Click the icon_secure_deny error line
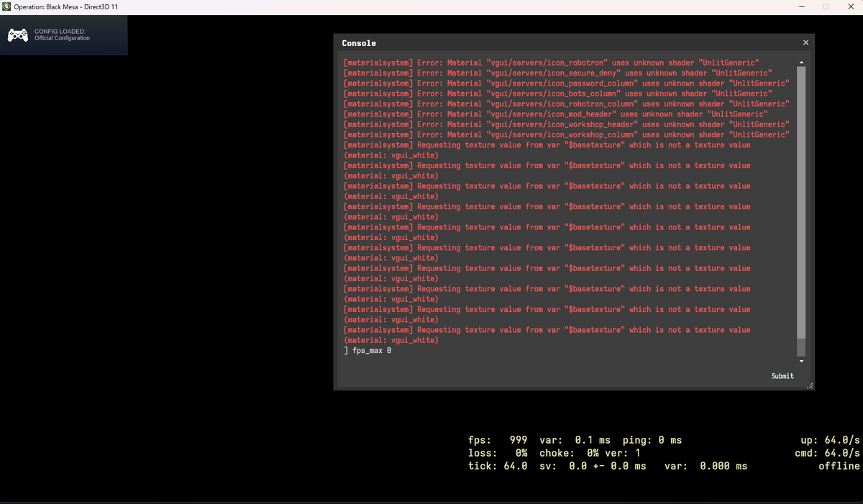The height and width of the screenshot is (504, 863). point(558,73)
